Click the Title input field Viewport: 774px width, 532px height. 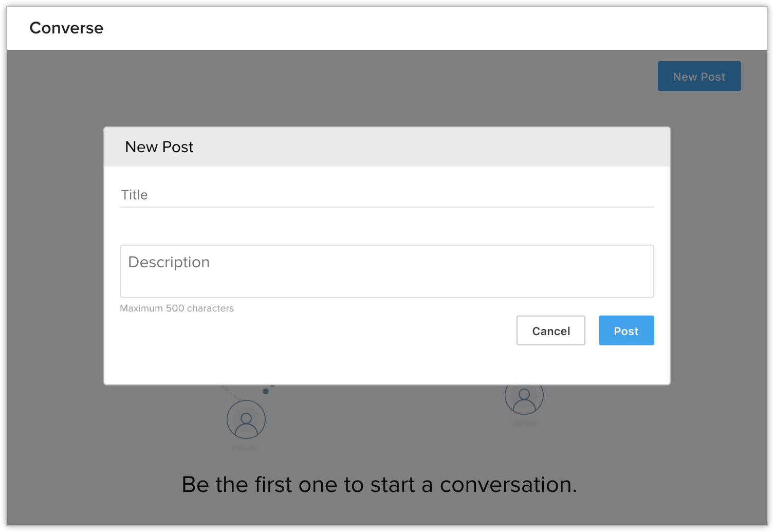point(386,195)
